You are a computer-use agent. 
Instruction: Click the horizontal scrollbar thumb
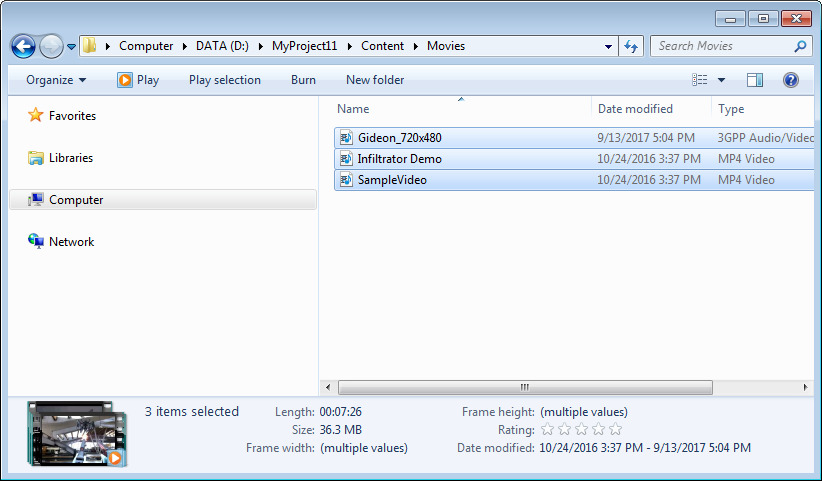pos(525,388)
